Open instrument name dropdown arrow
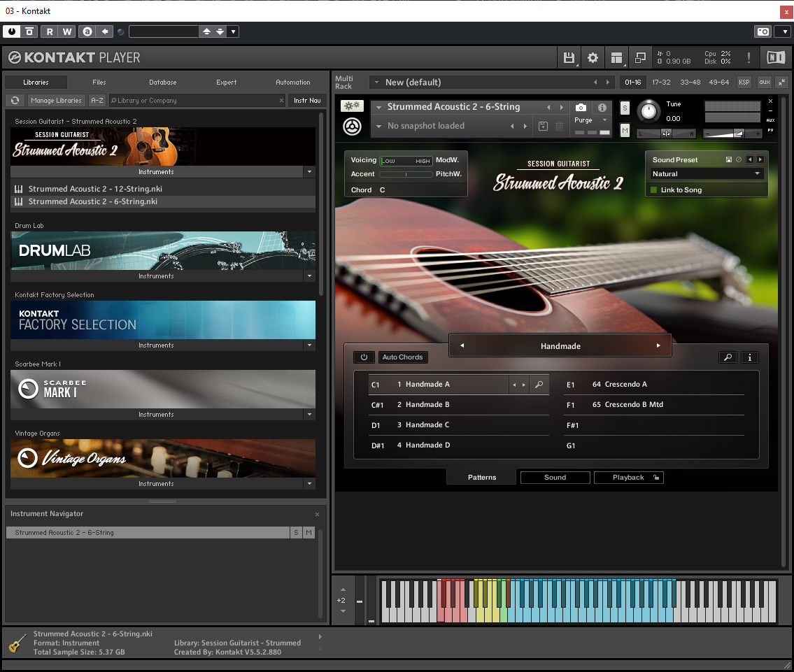The width and height of the screenshot is (794, 672). [x=378, y=107]
